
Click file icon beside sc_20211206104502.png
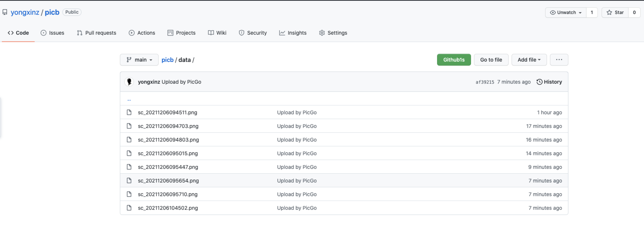pyautogui.click(x=129, y=208)
